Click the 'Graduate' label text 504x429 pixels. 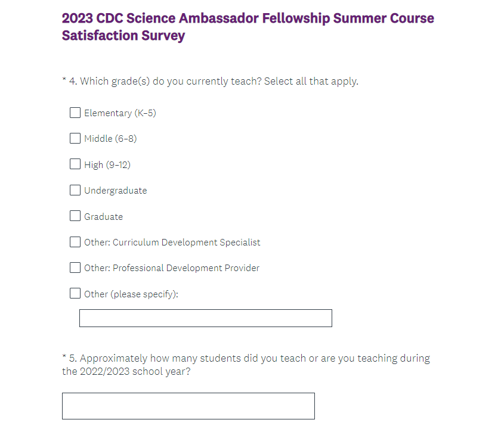tap(103, 216)
